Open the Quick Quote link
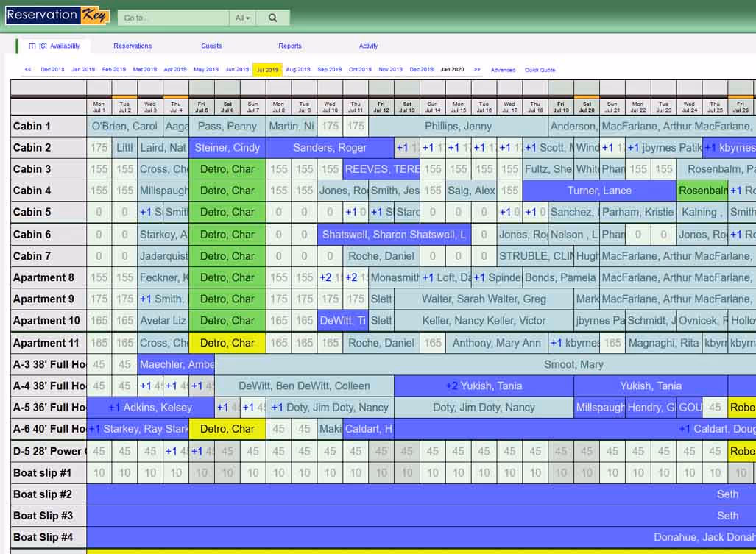This screenshot has width=756, height=554. pos(539,69)
